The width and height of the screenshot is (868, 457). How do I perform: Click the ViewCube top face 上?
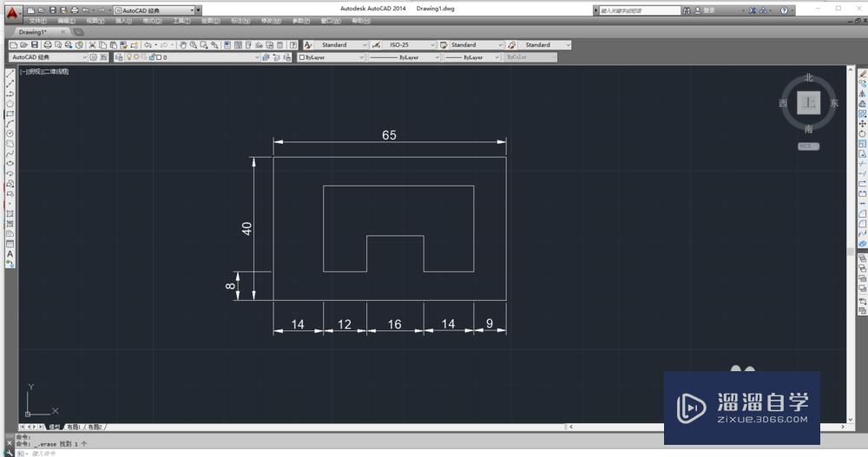pyautogui.click(x=809, y=103)
